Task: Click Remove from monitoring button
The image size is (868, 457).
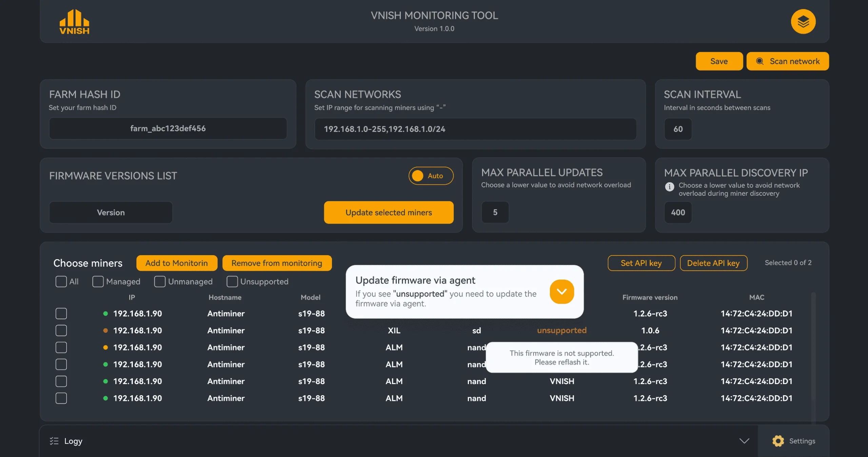Action: (277, 263)
